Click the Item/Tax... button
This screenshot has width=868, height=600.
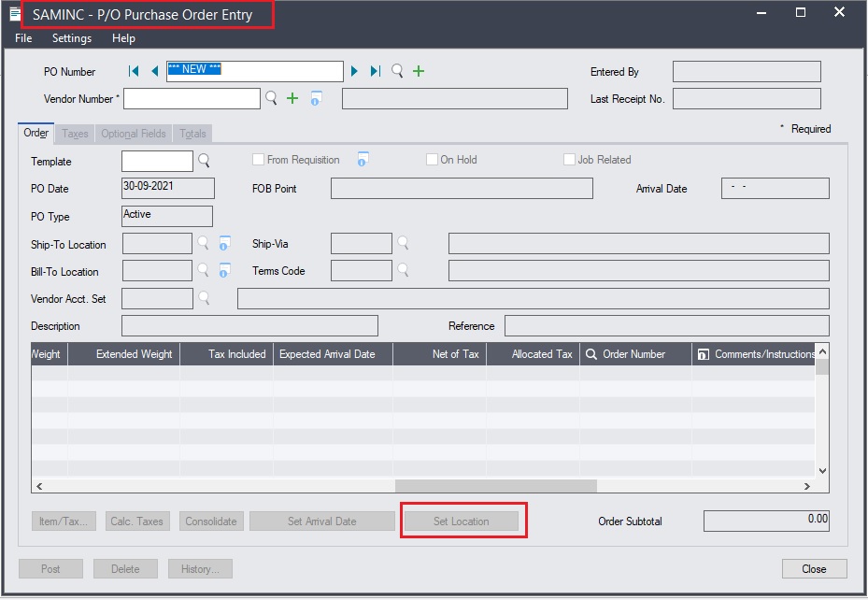[x=64, y=521]
